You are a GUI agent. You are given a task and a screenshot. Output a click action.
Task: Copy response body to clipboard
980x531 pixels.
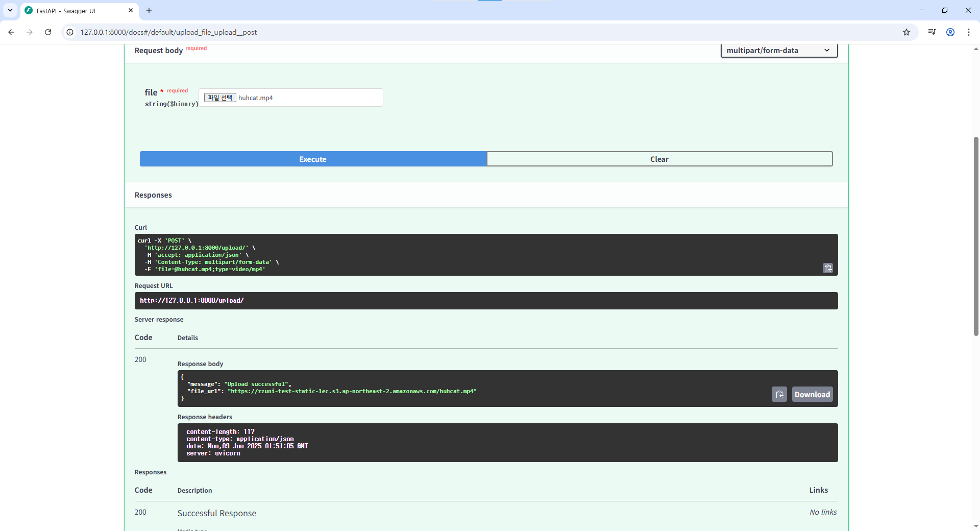coord(779,394)
